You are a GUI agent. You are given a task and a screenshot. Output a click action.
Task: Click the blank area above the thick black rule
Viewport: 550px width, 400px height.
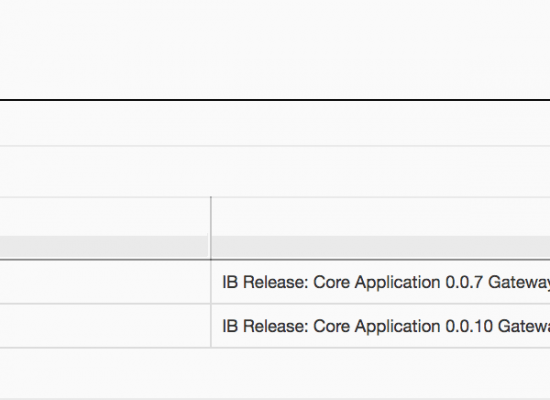[275, 49]
